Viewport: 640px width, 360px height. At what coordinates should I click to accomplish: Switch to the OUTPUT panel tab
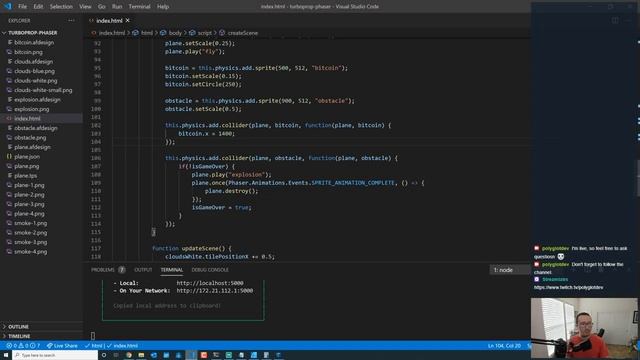click(x=143, y=270)
